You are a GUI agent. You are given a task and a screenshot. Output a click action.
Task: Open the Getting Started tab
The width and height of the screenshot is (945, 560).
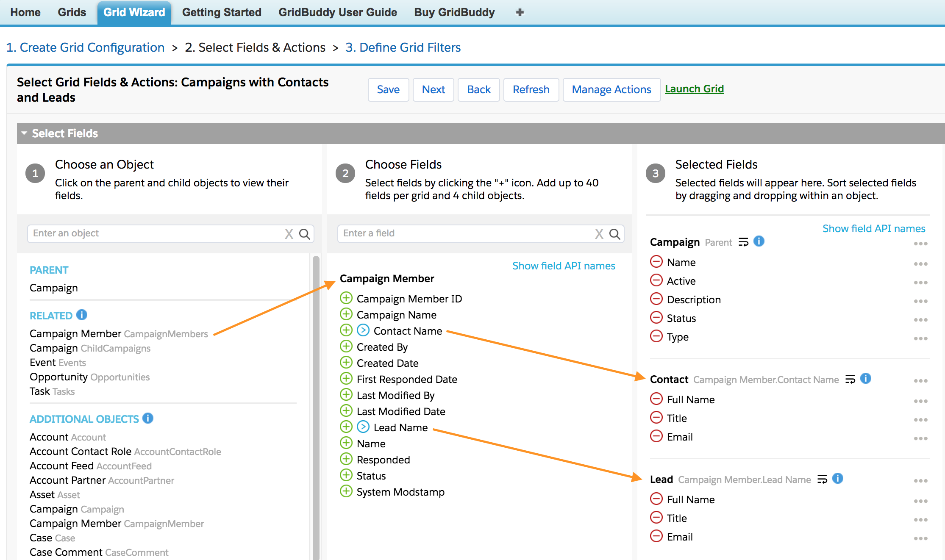point(222,12)
